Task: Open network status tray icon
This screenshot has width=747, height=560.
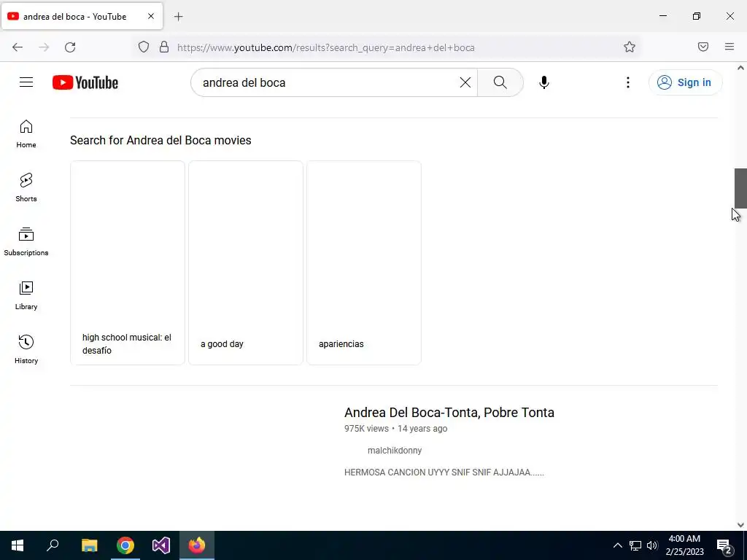Action: pyautogui.click(x=635, y=545)
